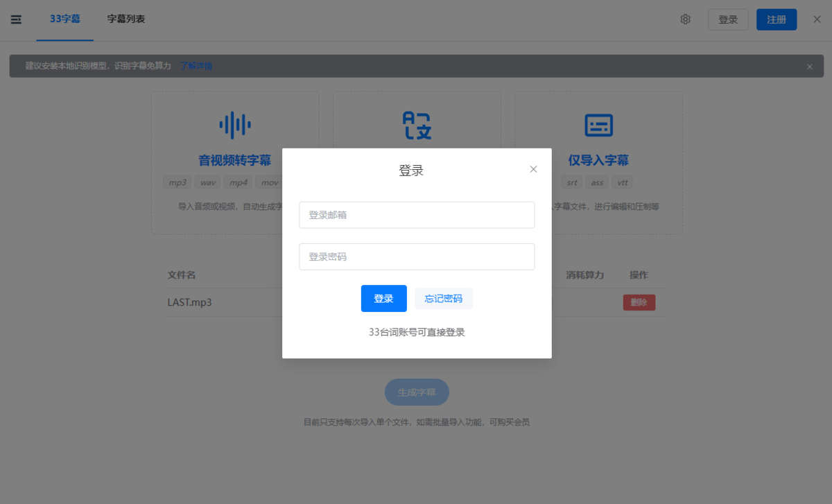Click the 注册 button in header
The width and height of the screenshot is (832, 504).
point(777,19)
